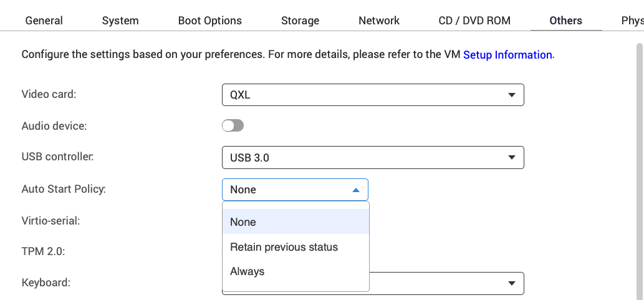Open the partially visible Phys tab
Screen dimensions: 644x300
pyautogui.click(x=631, y=21)
